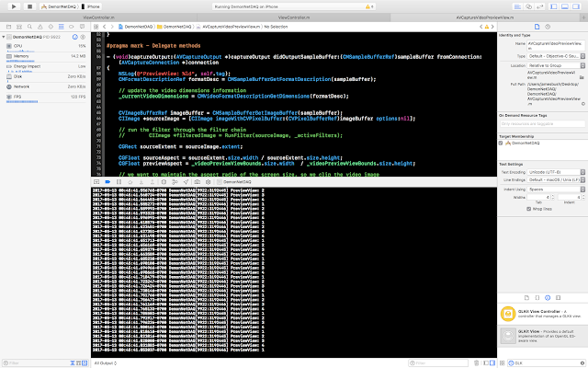Open the debug navigator

[x=62, y=27]
